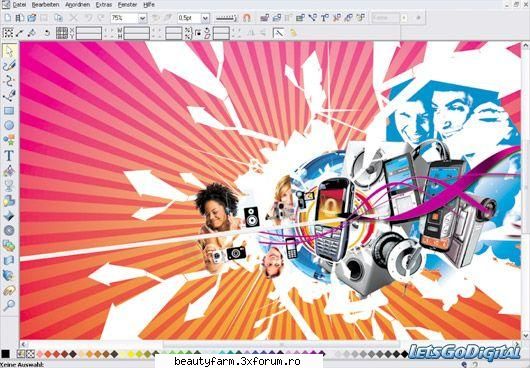Select the Push hand tool
Screen dimensions: 530x368
(x=9, y=290)
